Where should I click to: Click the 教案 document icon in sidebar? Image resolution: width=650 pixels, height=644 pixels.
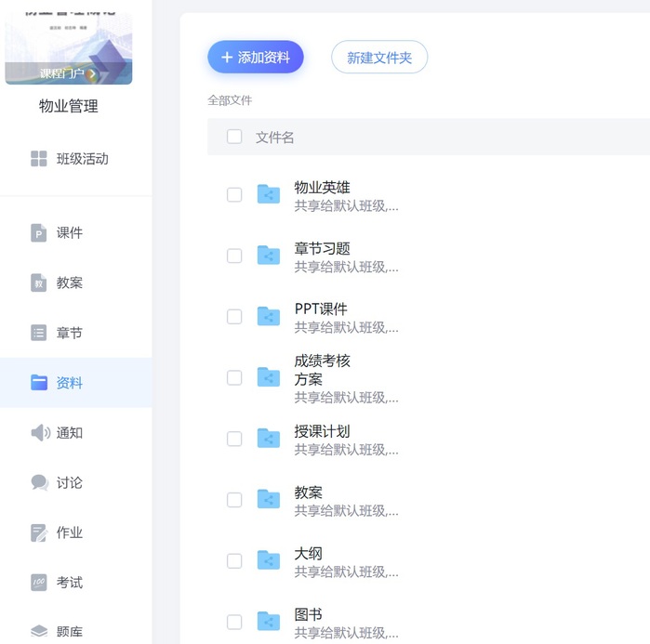39,283
